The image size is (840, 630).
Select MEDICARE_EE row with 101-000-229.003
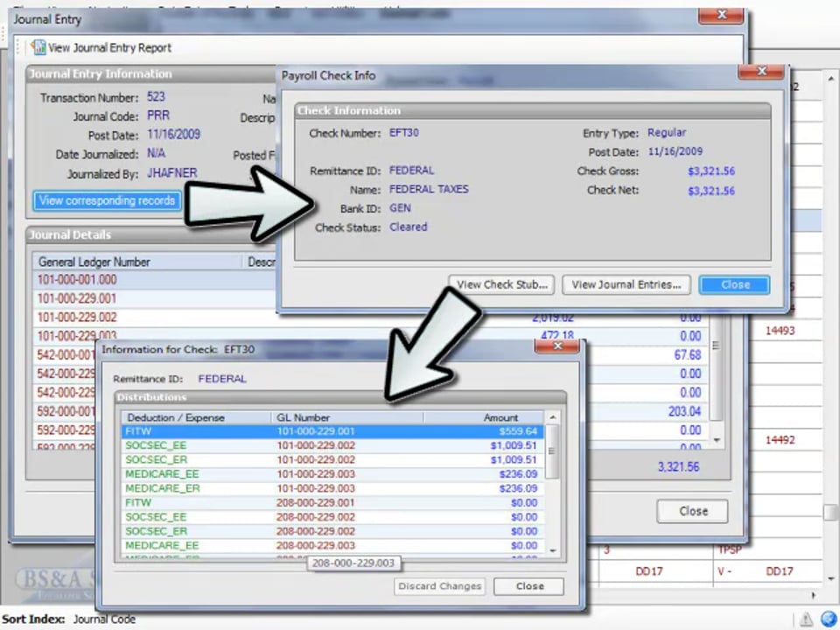click(332, 474)
